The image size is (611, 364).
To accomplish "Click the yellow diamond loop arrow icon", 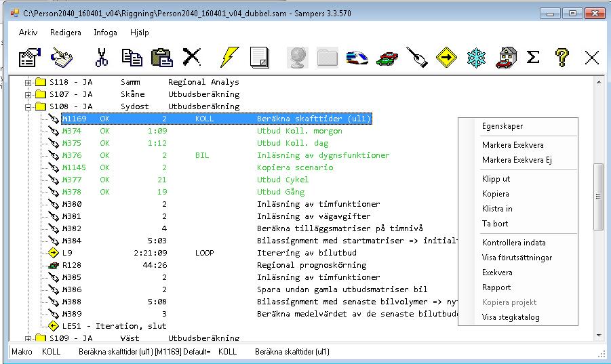I will (x=446, y=57).
